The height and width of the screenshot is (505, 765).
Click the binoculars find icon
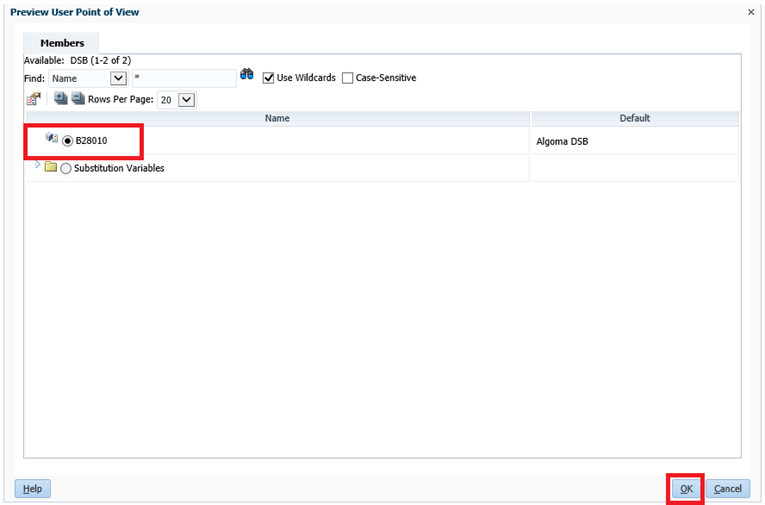point(246,76)
